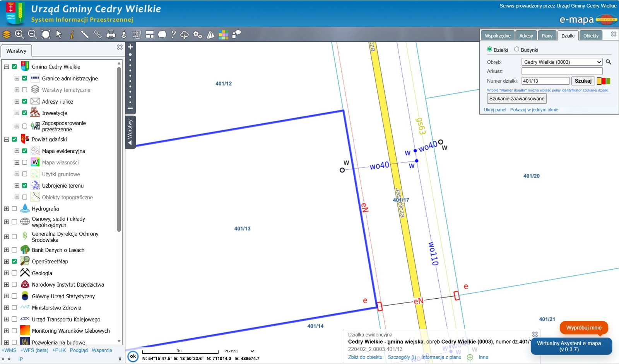
Task: Open the Współrzędne tab
Action: (498, 36)
